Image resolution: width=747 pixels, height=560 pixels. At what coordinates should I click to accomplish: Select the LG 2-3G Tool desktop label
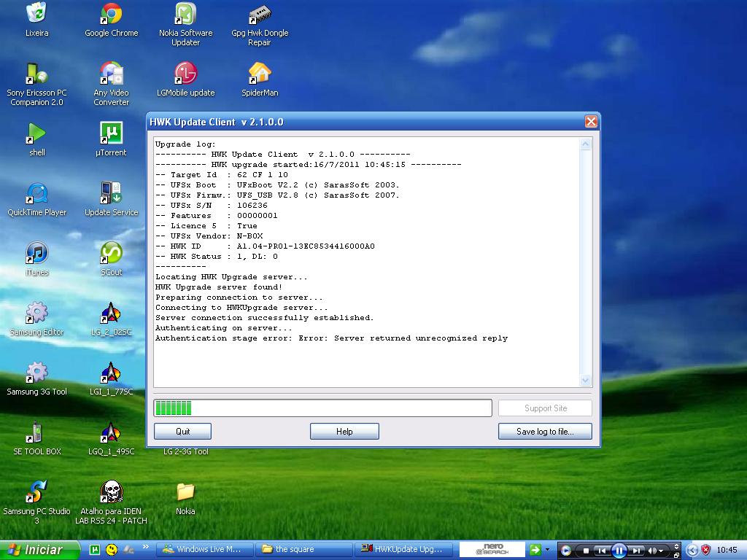186,451
